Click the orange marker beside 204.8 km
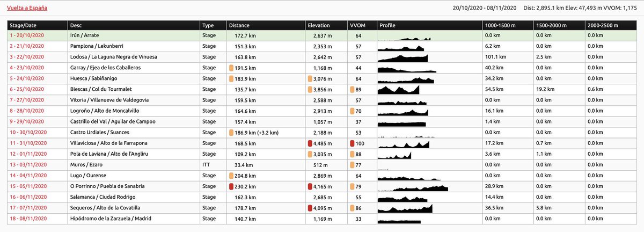Viewport: 644px width, 232px height. click(x=231, y=176)
